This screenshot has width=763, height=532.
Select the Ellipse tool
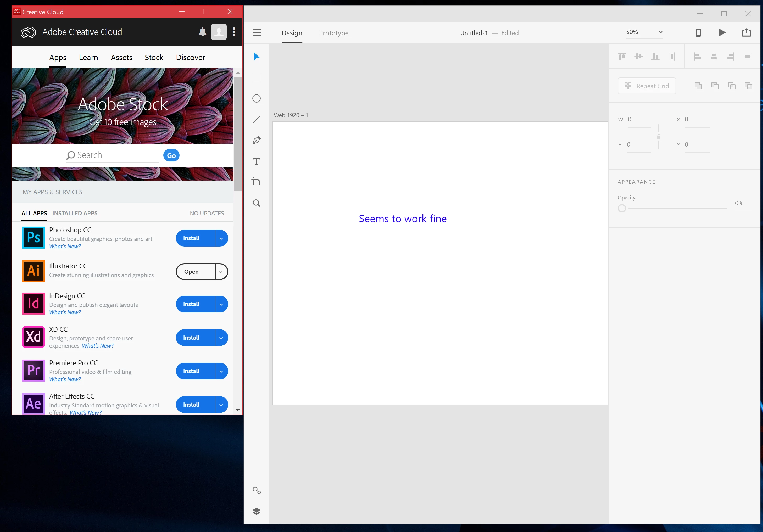256,98
